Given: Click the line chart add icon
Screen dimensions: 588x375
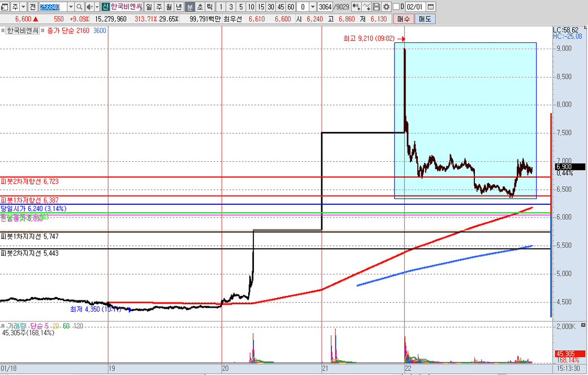Looking at the screenshot, I should (366, 7).
